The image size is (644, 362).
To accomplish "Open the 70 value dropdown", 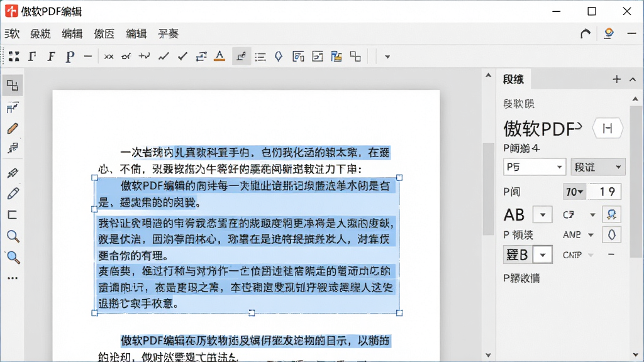I will pos(575,192).
